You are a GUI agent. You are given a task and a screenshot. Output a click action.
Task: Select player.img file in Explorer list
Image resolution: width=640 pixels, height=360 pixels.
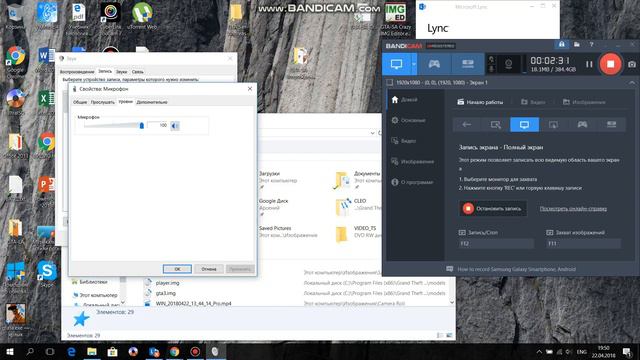point(167,283)
